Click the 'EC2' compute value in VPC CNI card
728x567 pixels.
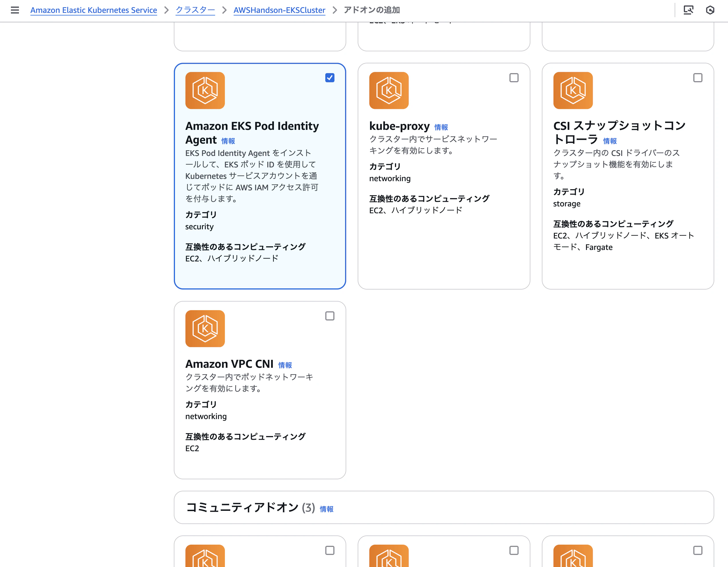(x=192, y=448)
